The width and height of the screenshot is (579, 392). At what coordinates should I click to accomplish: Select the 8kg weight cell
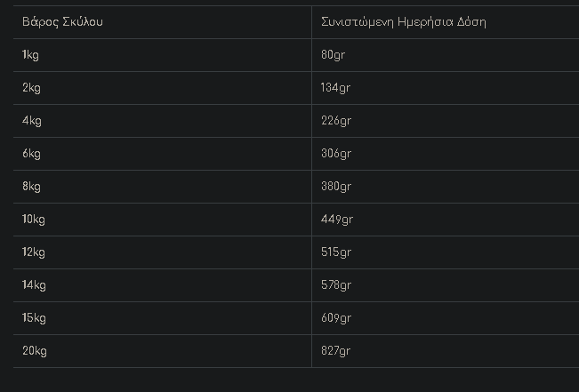[31, 187]
